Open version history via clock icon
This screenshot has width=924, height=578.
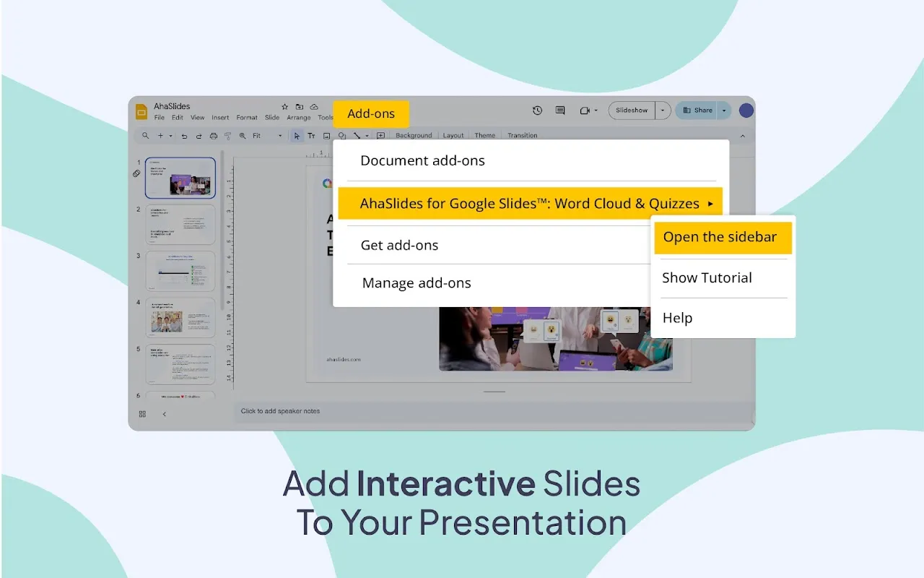click(537, 110)
